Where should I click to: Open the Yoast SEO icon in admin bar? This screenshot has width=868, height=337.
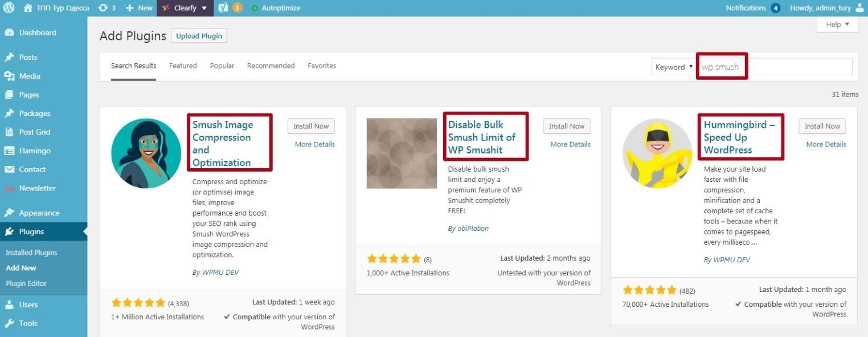224,8
